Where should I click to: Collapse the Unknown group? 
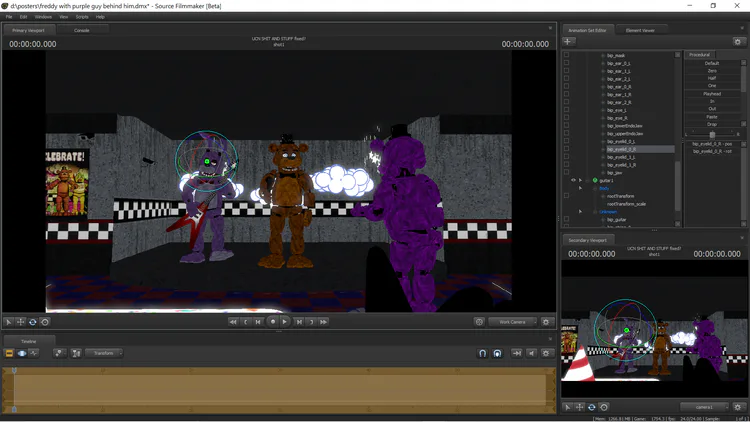[581, 211]
